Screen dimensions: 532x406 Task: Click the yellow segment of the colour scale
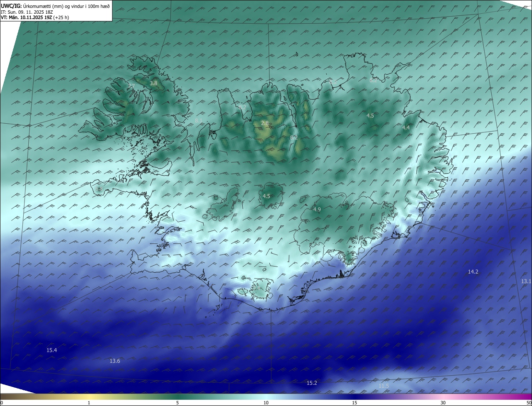pyautogui.click(x=89, y=396)
